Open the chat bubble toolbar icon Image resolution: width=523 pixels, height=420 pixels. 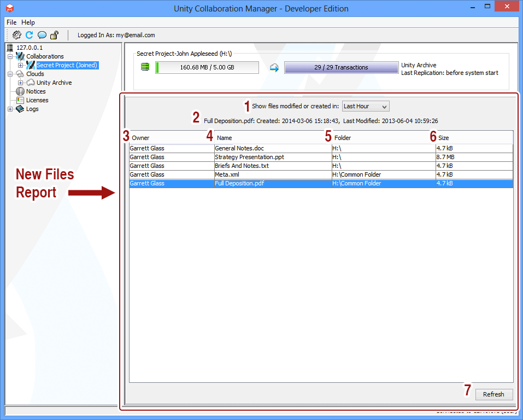tap(42, 35)
